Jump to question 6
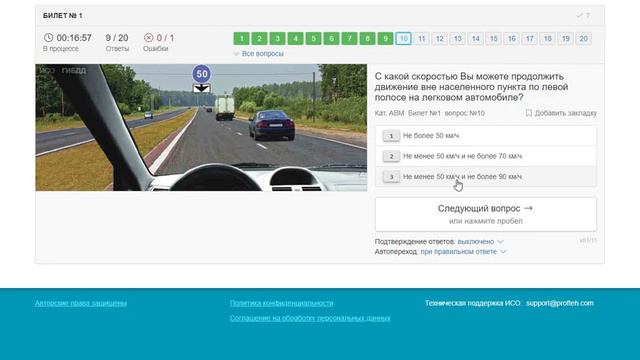This screenshot has width=640, height=360. pyautogui.click(x=331, y=39)
